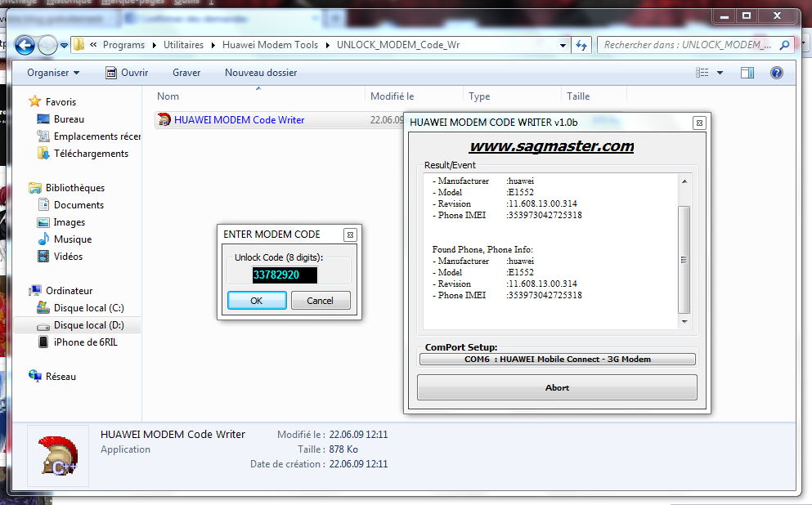Select Huawei Modem Tools breadcrumb
The image size is (812, 505).
(270, 45)
